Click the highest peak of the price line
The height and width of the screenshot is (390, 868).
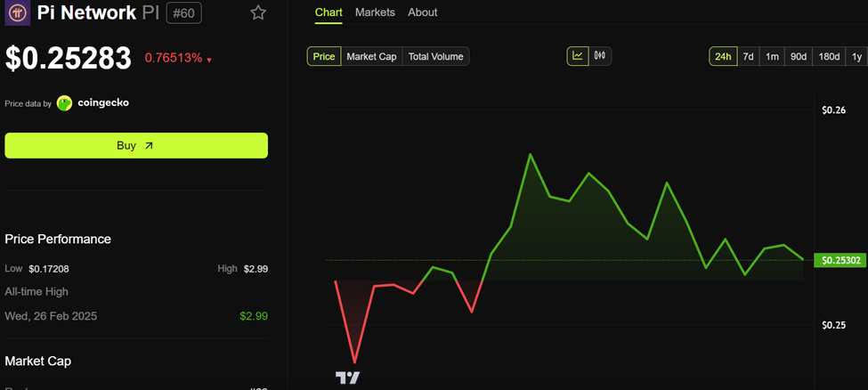[x=530, y=155]
